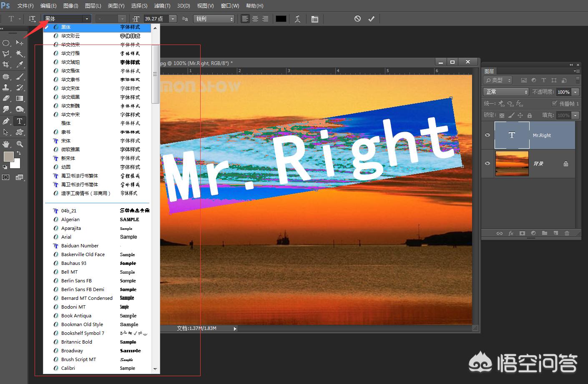588x384 pixels.
Task: Commit text edits with checkmark icon
Action: [x=371, y=19]
